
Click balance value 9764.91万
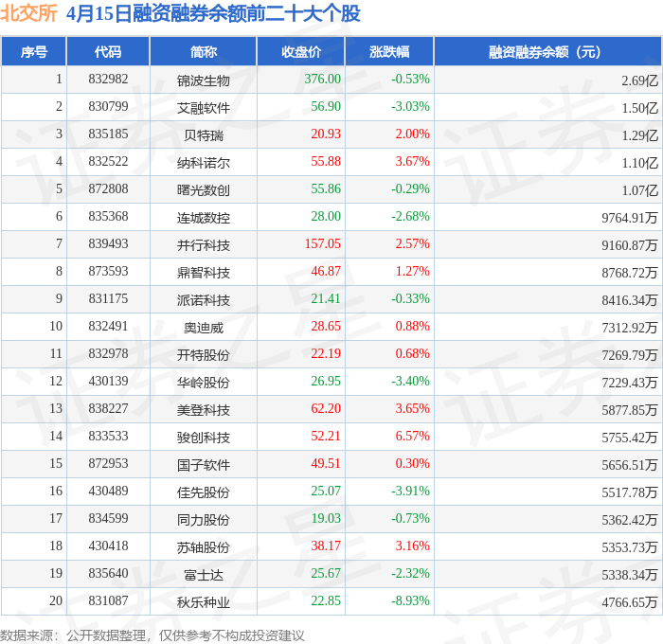(630, 218)
